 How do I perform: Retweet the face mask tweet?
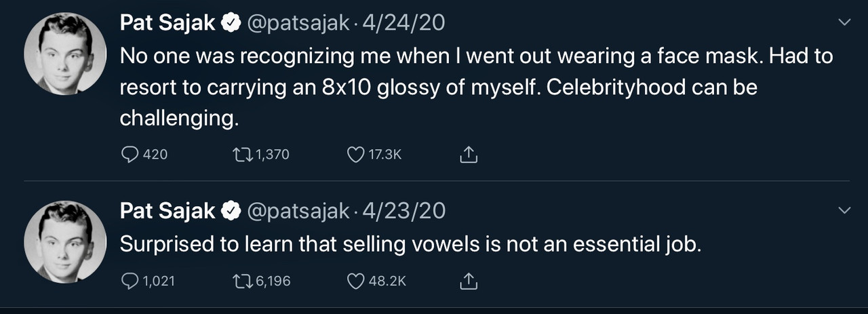[241, 155]
